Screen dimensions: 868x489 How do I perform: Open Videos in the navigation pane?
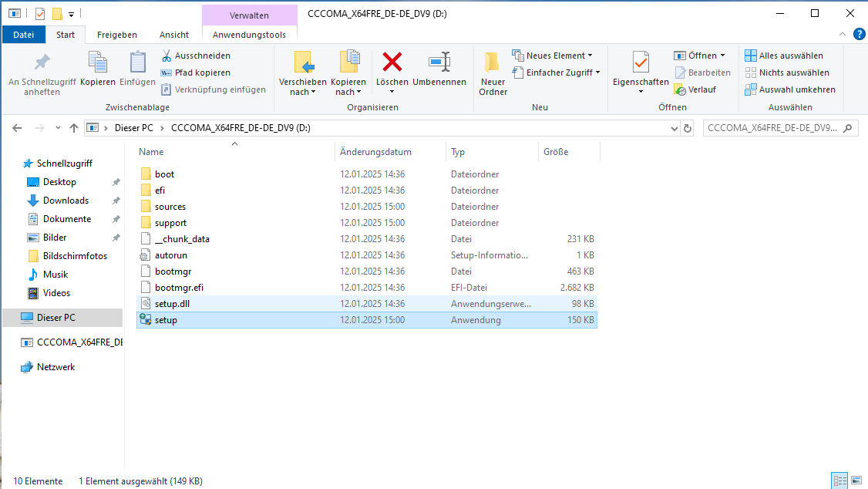(56, 292)
